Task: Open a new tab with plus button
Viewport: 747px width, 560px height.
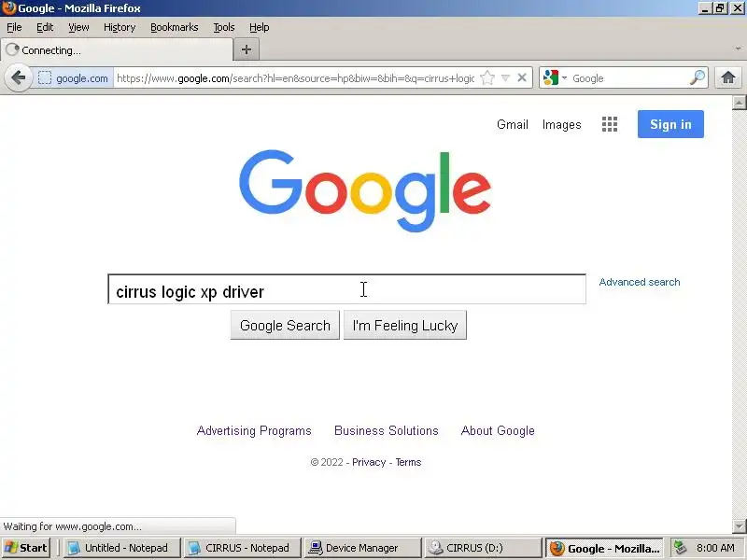Action: 247,49
